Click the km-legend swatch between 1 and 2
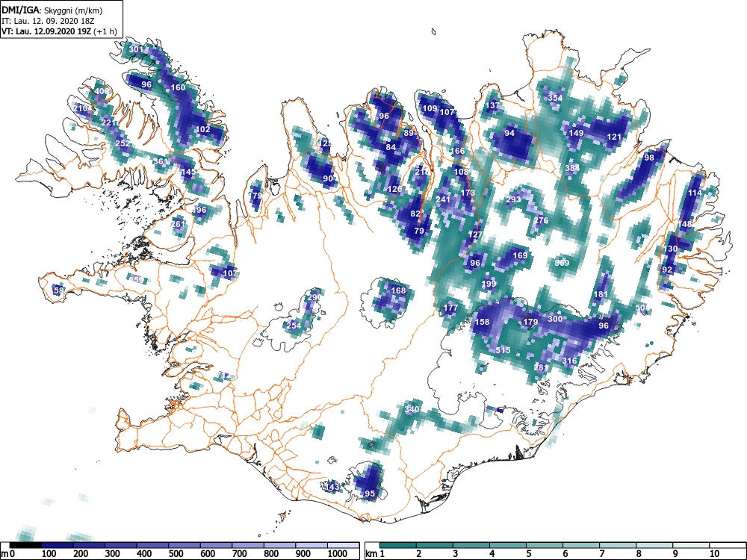The height and width of the screenshot is (560, 747). click(x=398, y=545)
